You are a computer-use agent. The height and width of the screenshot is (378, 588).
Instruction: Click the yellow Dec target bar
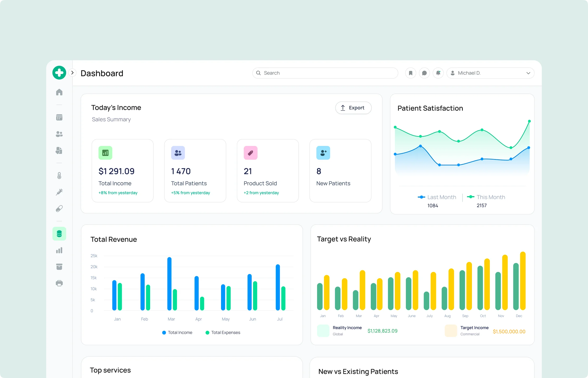[x=523, y=281]
